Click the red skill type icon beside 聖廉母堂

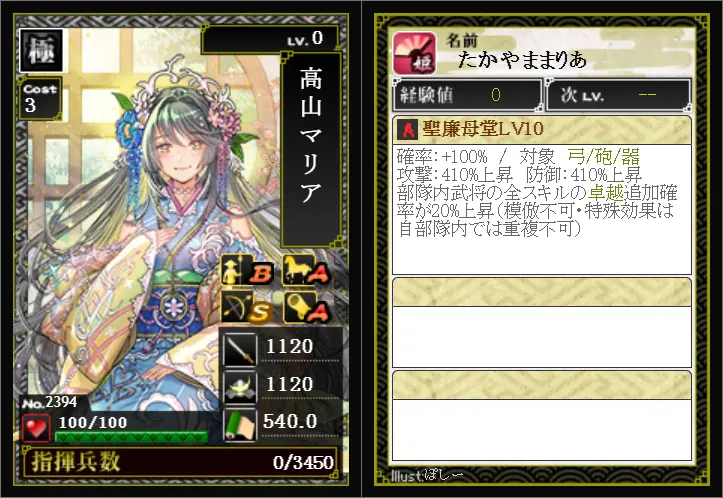407,129
